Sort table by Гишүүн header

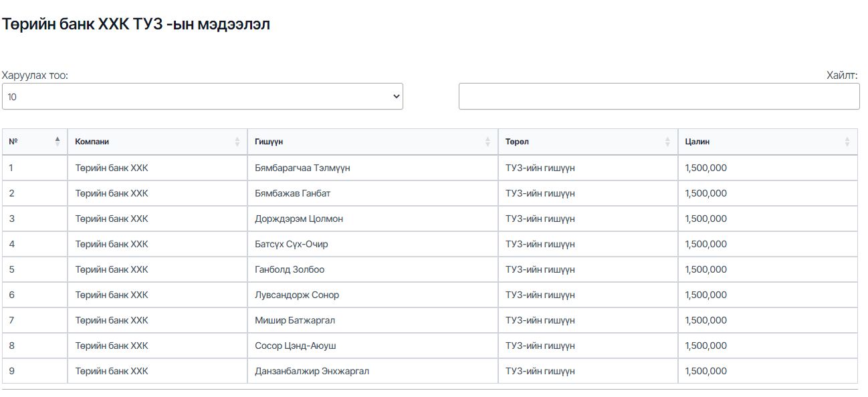269,142
